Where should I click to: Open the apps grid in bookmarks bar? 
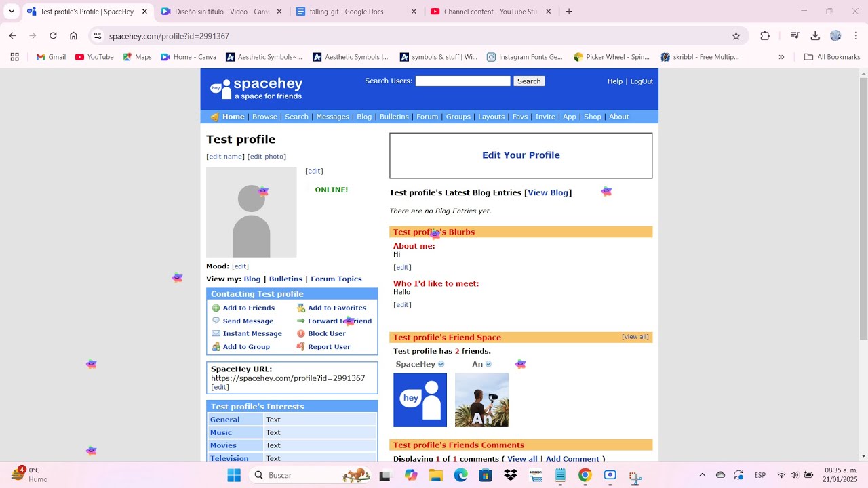coord(14,57)
